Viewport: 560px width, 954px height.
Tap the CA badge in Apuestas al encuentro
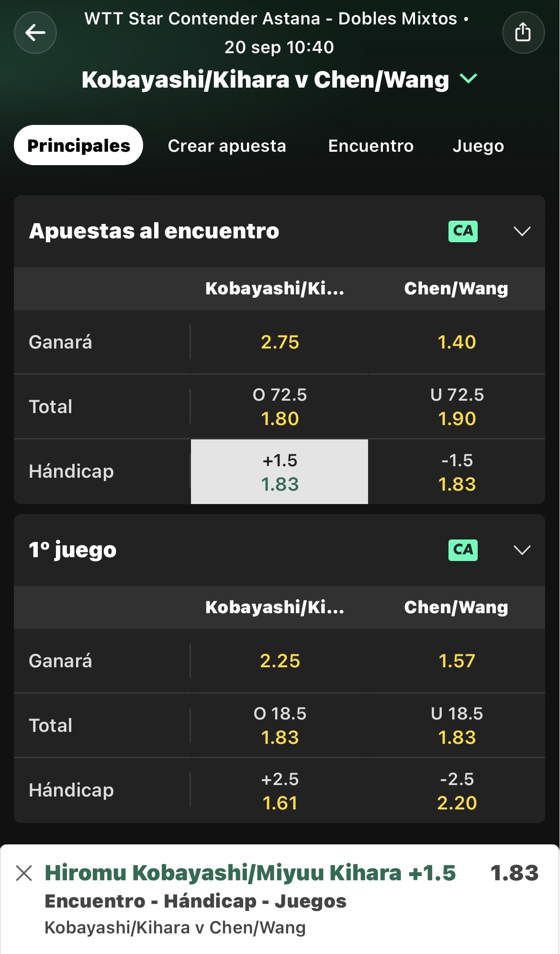point(463,231)
